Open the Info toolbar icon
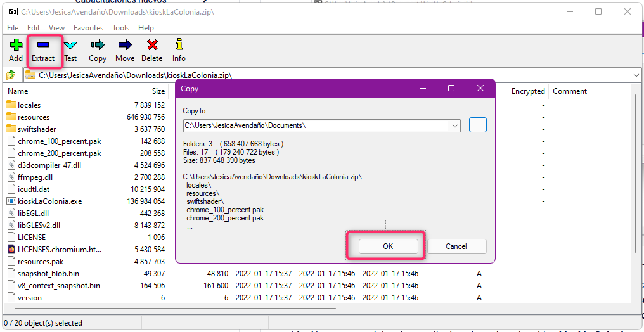The height and width of the screenshot is (332, 644). 179,46
